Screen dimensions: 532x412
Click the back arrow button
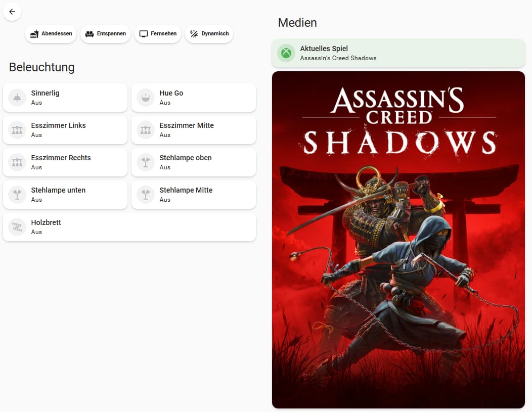12,12
